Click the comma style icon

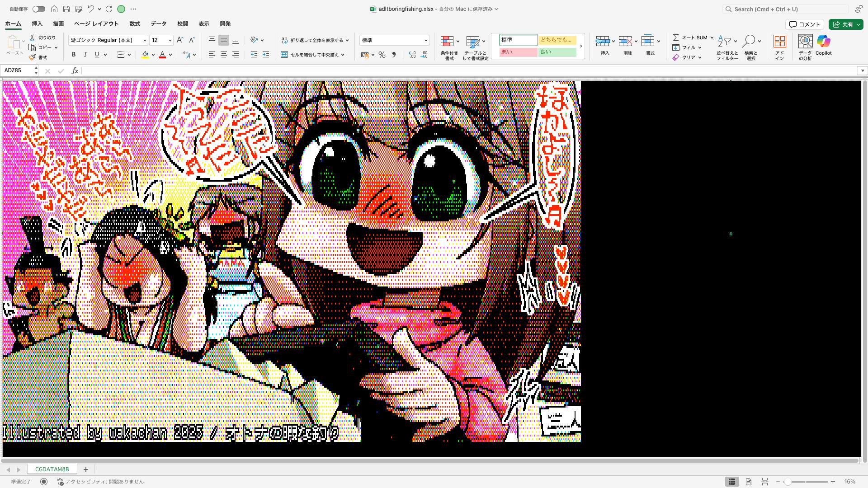pos(394,55)
